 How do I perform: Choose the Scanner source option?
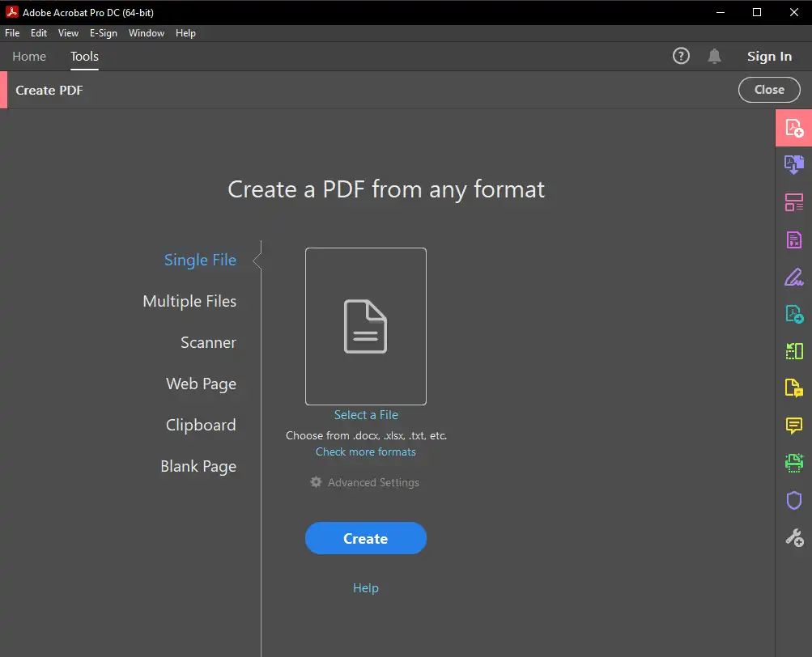(208, 343)
